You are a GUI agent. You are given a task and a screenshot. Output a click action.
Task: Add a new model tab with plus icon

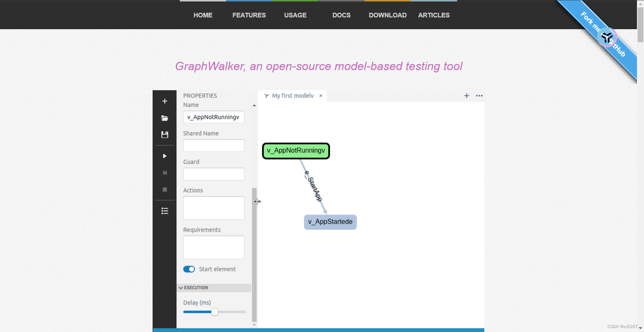click(x=467, y=96)
